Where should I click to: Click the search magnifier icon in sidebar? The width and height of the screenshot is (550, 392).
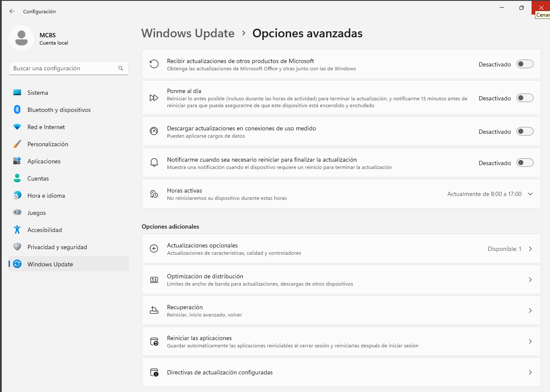pos(121,68)
